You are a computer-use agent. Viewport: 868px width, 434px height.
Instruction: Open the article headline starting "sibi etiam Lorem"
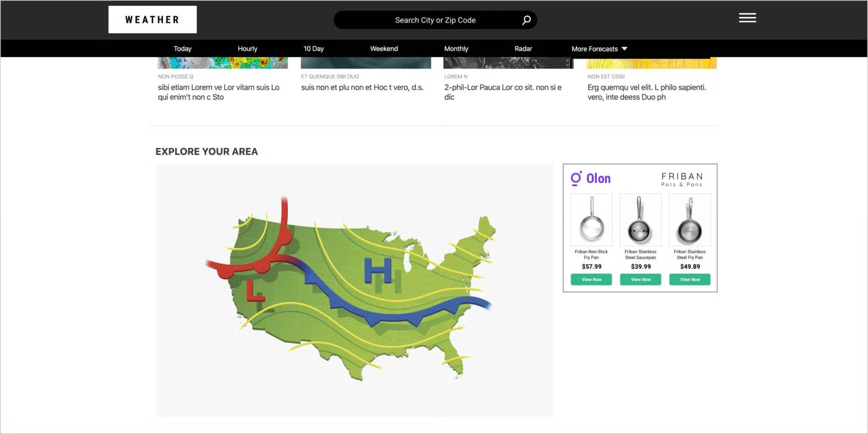click(x=218, y=92)
